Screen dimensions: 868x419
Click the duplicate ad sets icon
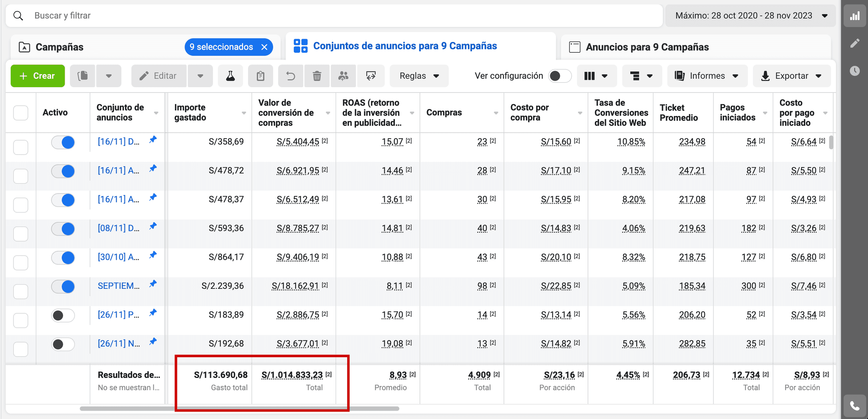coord(82,76)
